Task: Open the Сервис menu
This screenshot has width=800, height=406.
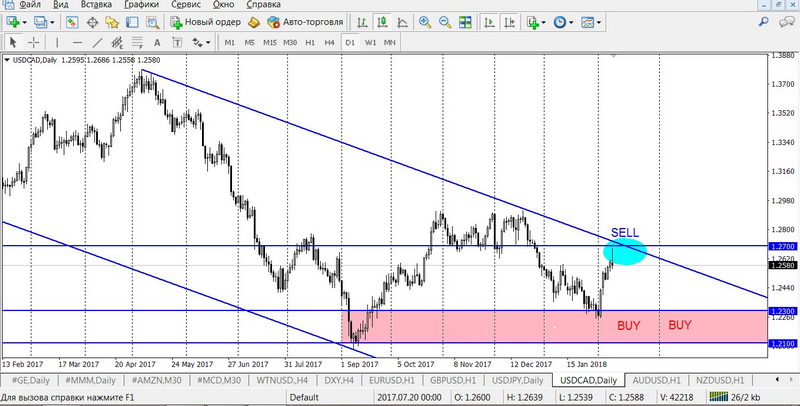Action: (x=184, y=5)
